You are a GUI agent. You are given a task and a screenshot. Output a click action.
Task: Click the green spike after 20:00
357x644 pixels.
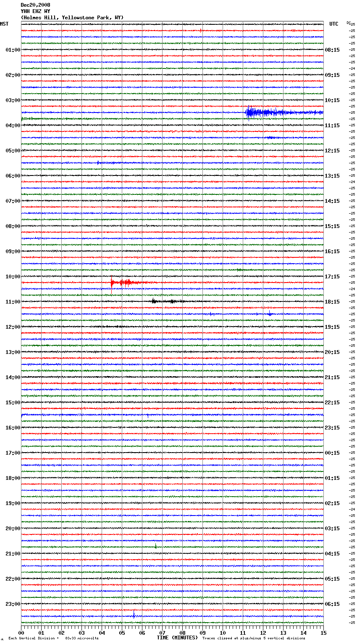[156, 546]
